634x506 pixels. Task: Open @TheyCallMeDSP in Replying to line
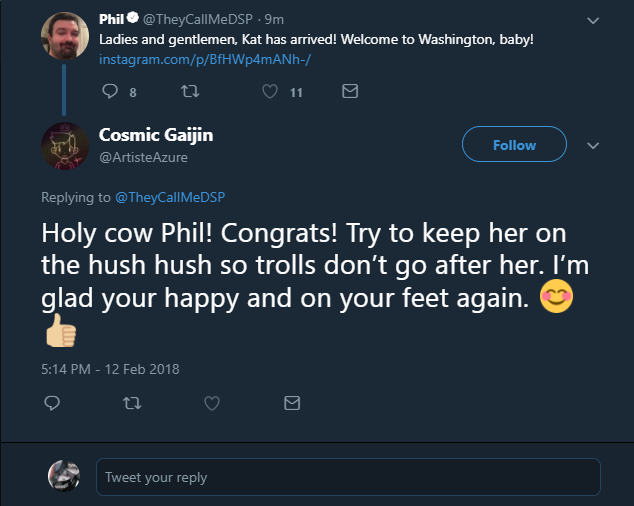170,197
